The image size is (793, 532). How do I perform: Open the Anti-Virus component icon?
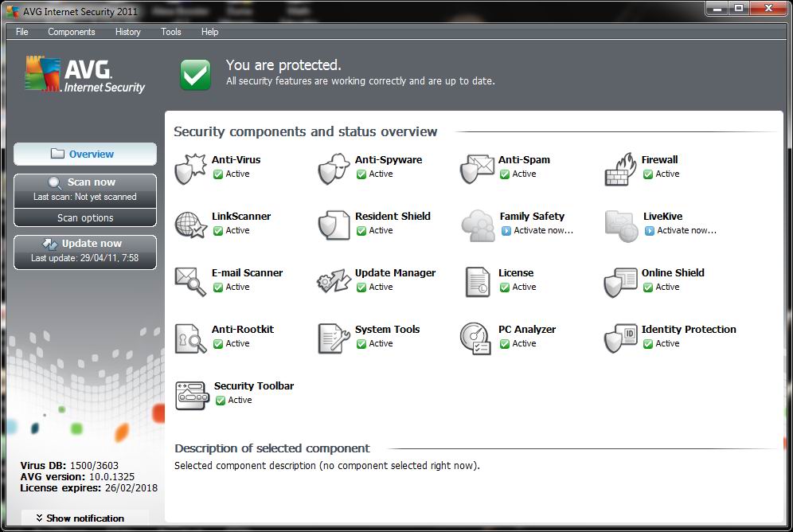[x=189, y=169]
